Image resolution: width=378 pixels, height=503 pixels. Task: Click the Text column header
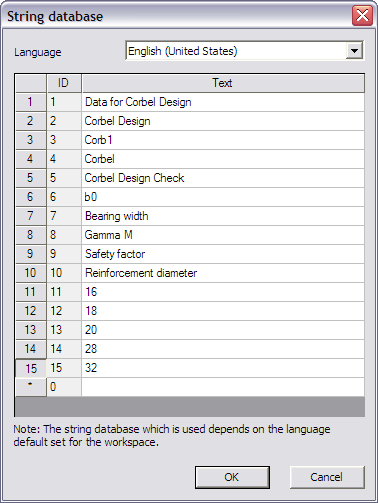(223, 83)
